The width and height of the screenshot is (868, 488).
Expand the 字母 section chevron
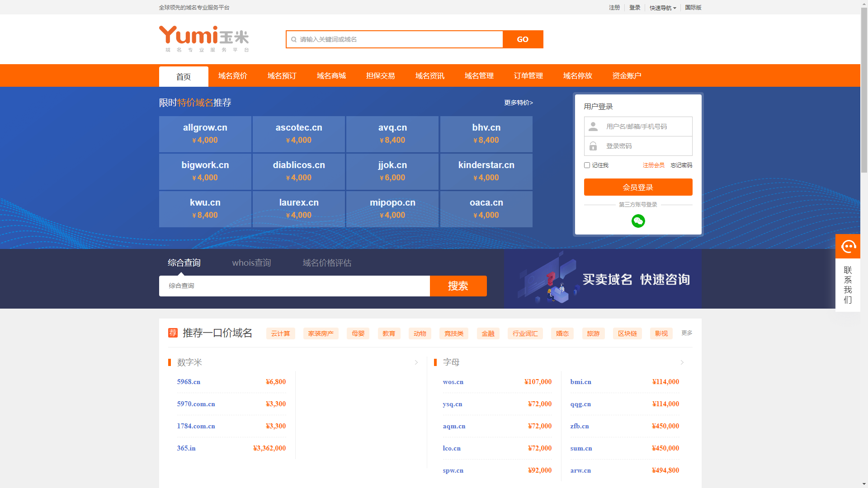[x=682, y=362]
